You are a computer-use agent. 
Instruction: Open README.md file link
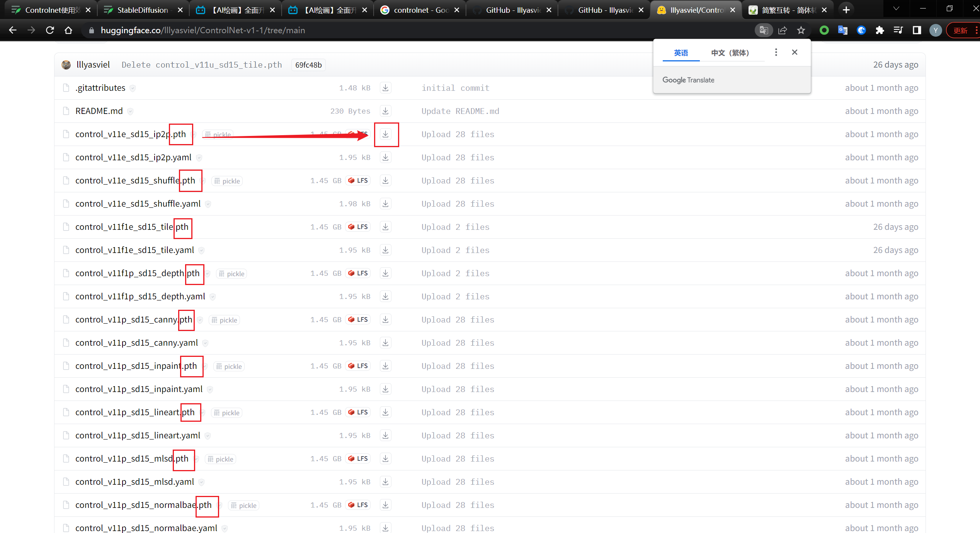click(x=99, y=111)
